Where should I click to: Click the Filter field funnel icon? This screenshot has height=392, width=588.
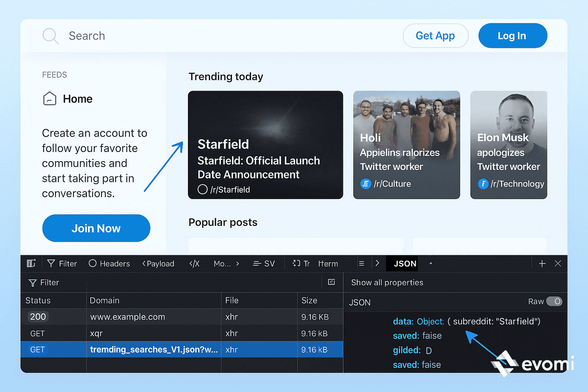tap(33, 283)
